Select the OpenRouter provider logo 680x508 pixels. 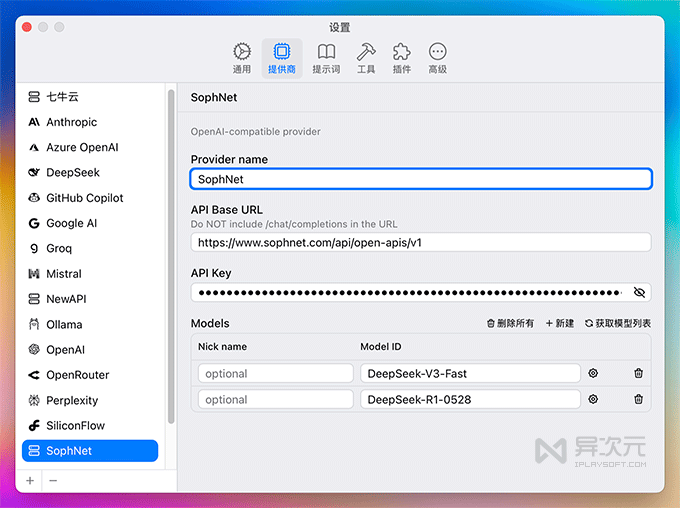(x=34, y=375)
